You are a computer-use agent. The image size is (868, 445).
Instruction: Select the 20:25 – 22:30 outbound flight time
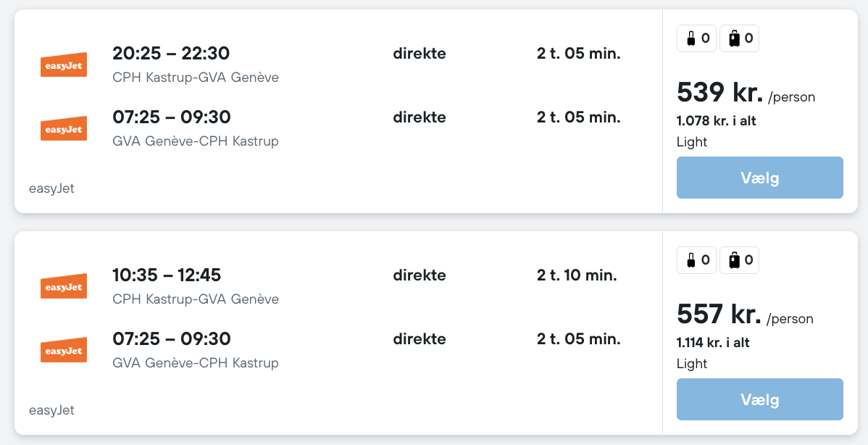(x=171, y=54)
